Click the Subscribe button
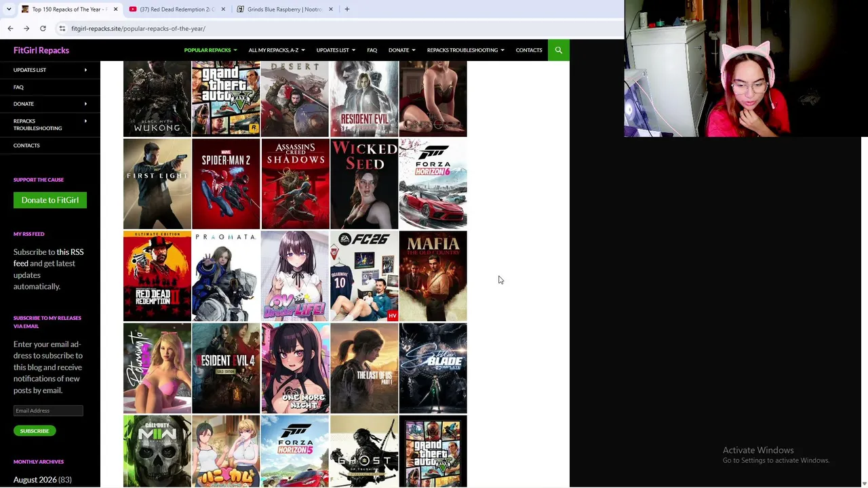Screen dimensions: 868x488 click(x=35, y=431)
